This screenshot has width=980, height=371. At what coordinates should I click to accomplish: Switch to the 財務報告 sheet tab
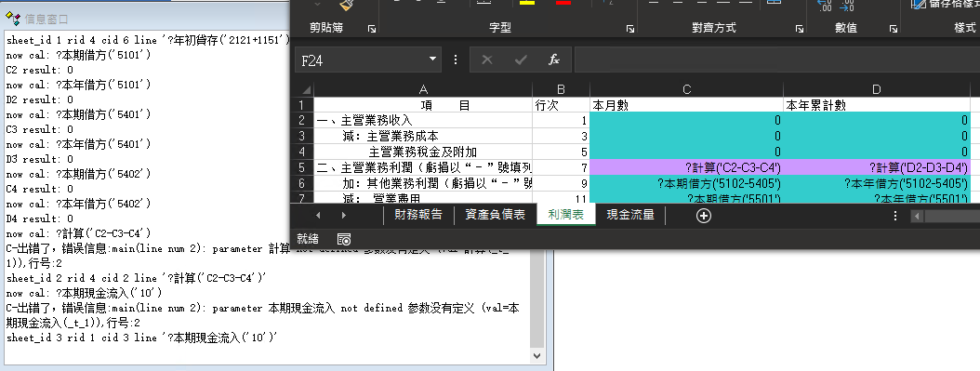418,215
